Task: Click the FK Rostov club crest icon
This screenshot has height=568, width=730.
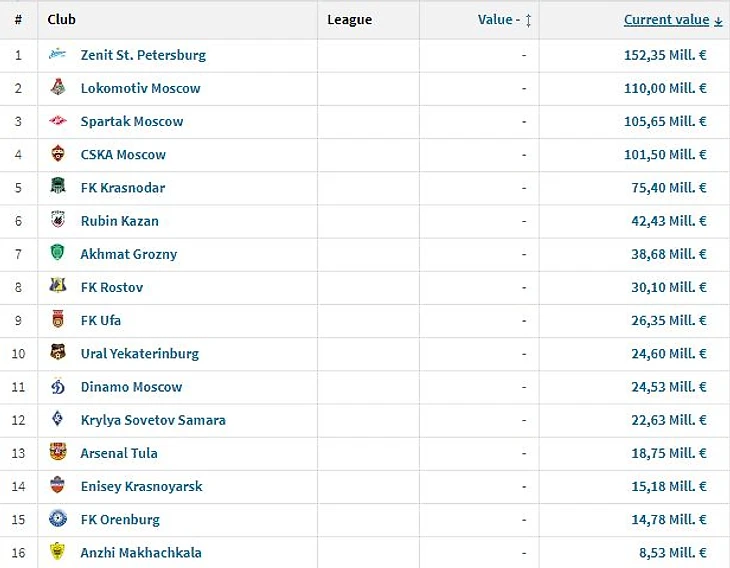Action: tap(58, 286)
